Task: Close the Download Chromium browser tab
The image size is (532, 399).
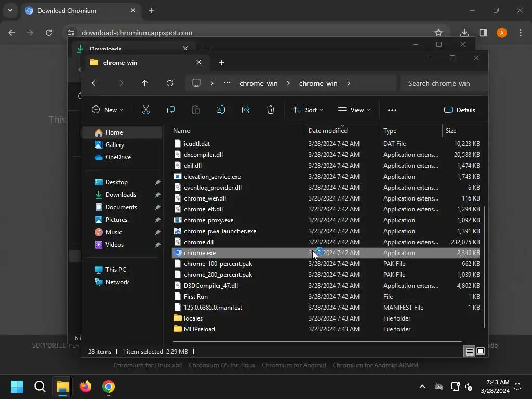Action: (133, 10)
